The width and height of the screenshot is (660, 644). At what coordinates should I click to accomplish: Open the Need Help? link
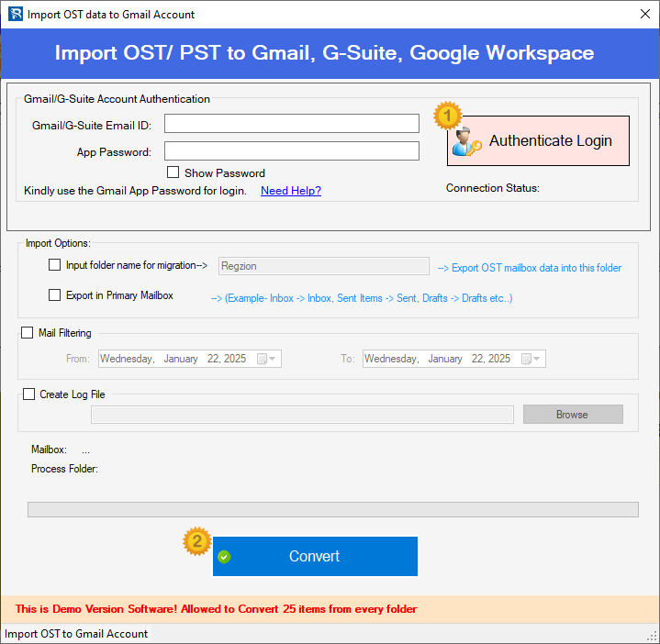tap(290, 191)
